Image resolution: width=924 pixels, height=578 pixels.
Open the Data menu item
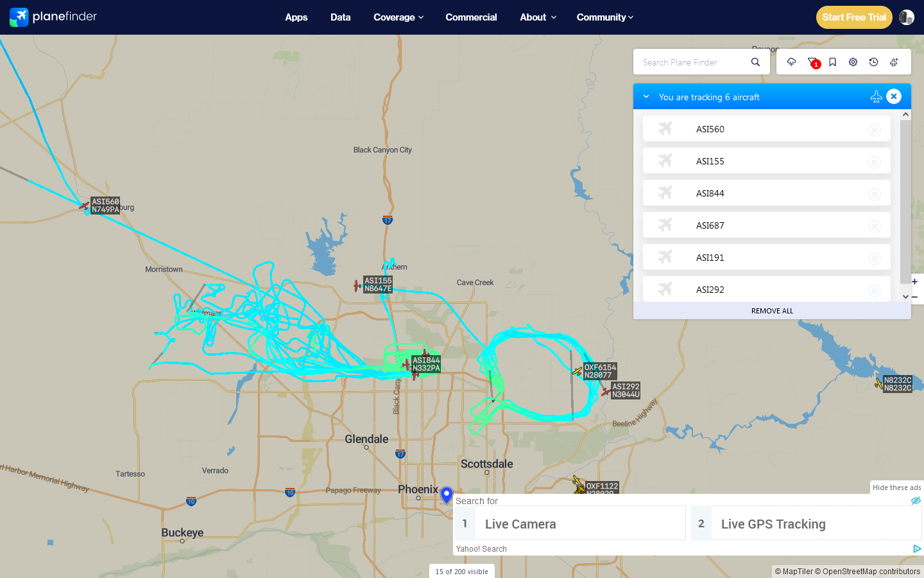click(x=341, y=17)
